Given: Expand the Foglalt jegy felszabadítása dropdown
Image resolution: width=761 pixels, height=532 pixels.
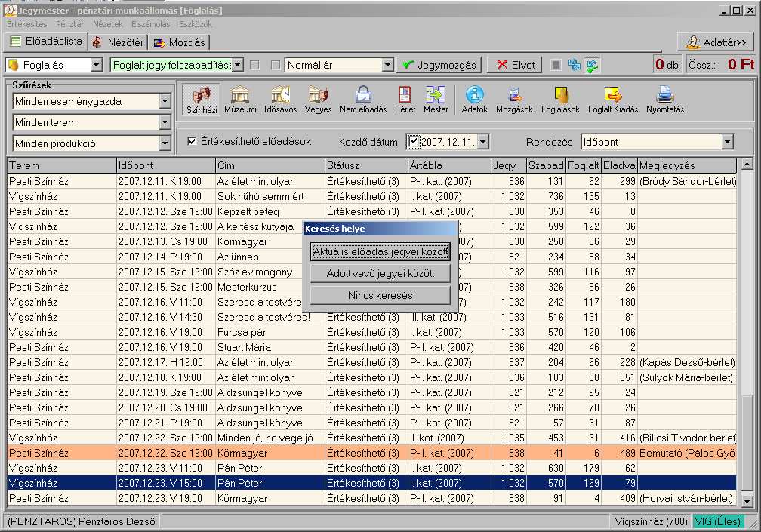Looking at the screenshot, I should click(x=237, y=64).
